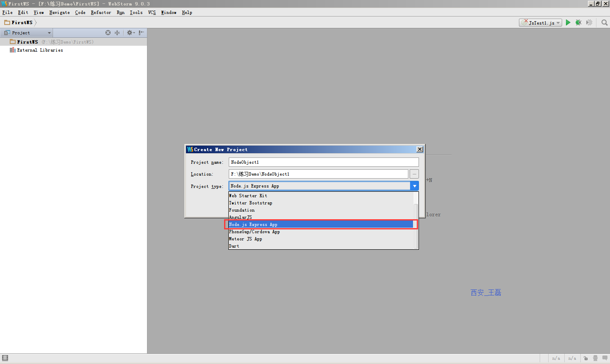Click the scroll from source crosshair icon

click(x=108, y=33)
